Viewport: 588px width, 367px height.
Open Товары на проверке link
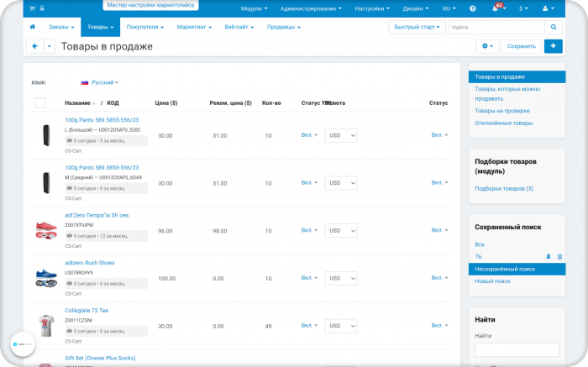(502, 111)
